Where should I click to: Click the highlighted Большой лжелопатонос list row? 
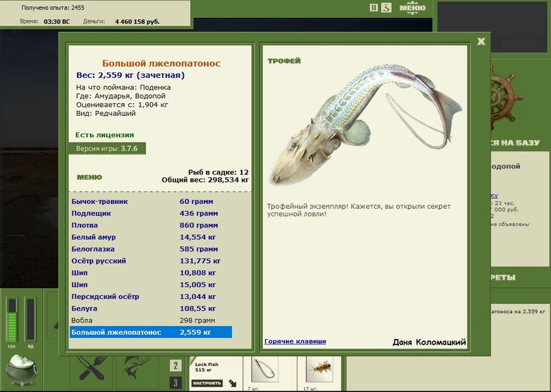click(x=151, y=332)
